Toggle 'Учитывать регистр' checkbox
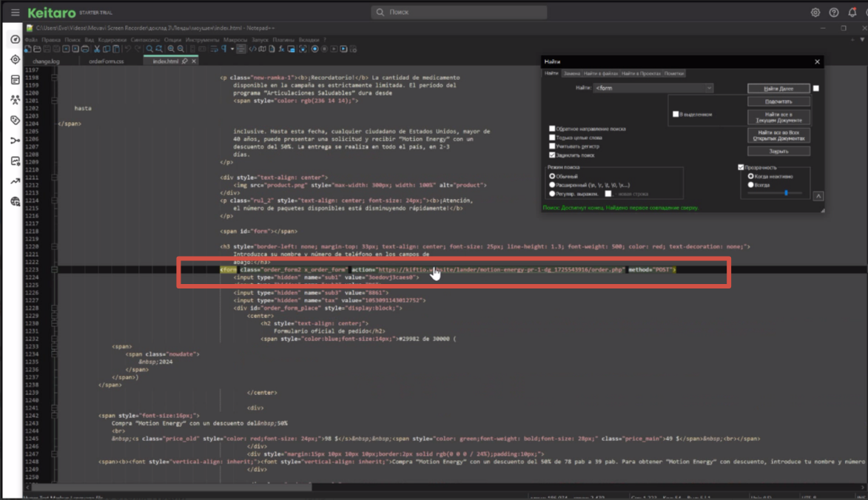This screenshot has width=868, height=500. (x=552, y=146)
